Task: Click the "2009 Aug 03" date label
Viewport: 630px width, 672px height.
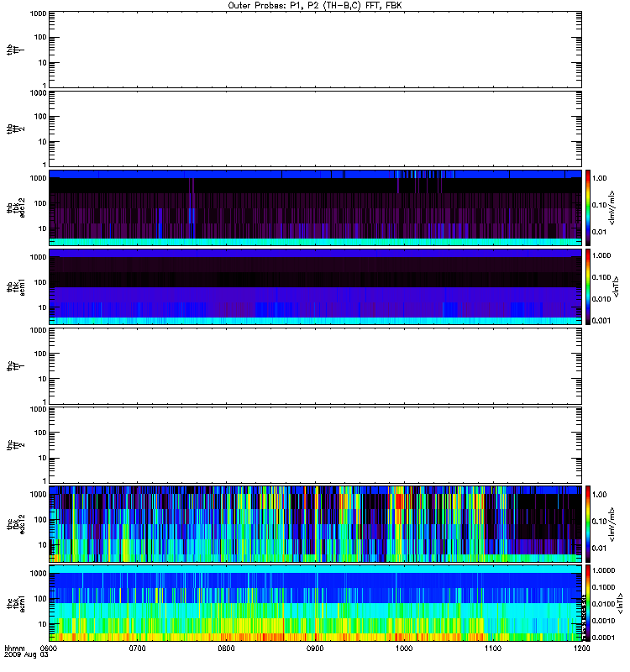Action: point(26,655)
